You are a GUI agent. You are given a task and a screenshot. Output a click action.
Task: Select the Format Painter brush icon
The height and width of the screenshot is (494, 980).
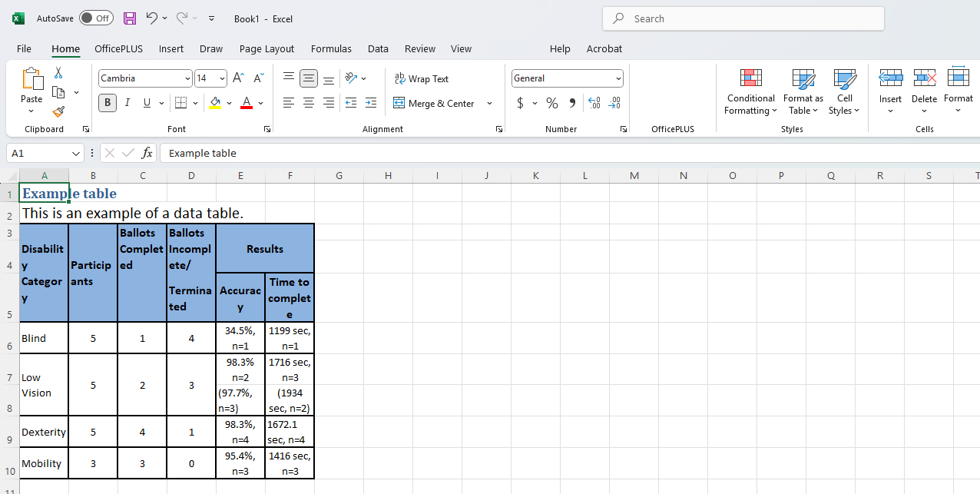click(58, 112)
